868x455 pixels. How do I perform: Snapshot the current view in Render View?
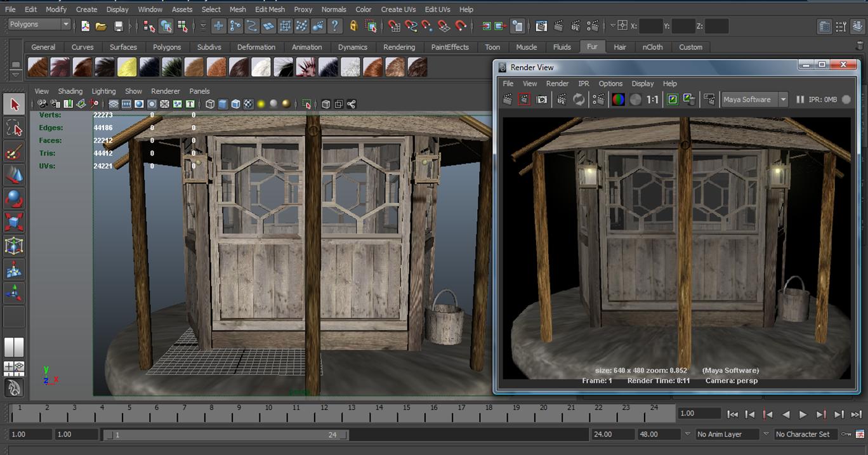(x=541, y=99)
